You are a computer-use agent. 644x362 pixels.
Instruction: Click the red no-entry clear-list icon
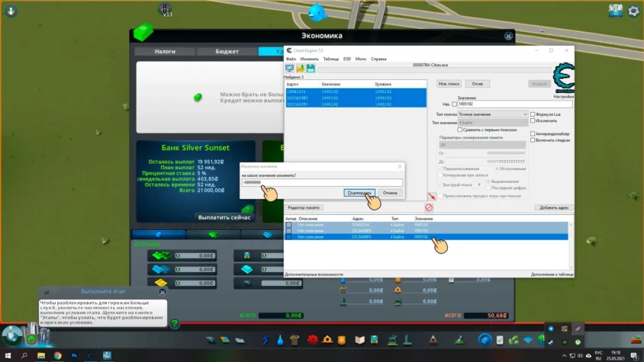click(429, 207)
